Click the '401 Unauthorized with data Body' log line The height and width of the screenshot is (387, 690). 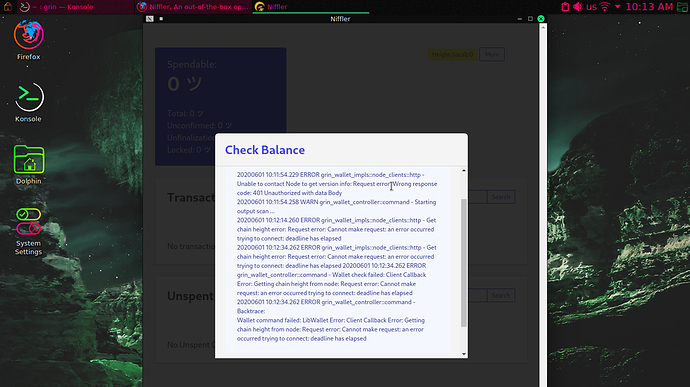pos(290,193)
